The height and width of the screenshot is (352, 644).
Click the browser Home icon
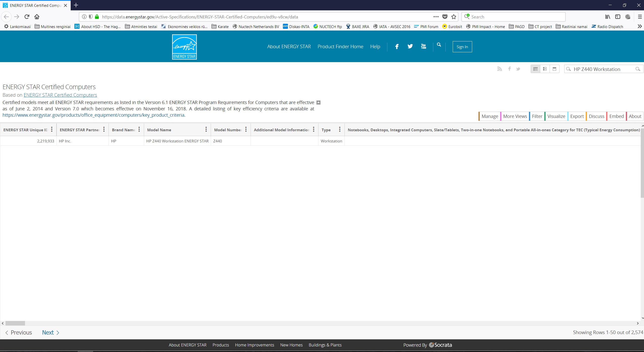(x=37, y=17)
